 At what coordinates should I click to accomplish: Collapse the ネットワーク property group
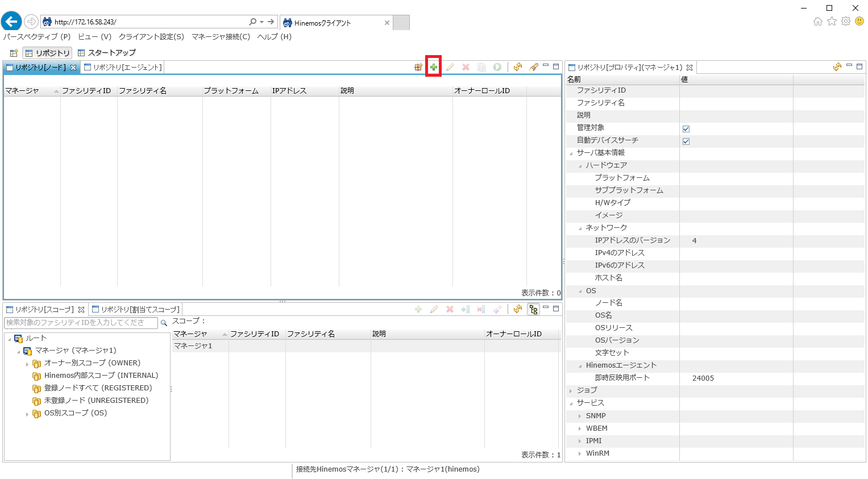tap(580, 228)
